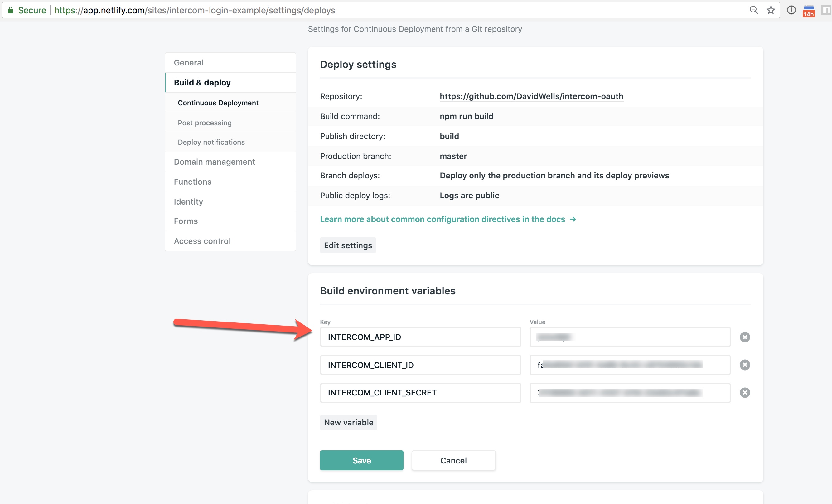Add a New variable
The image size is (832, 504).
pyautogui.click(x=348, y=422)
